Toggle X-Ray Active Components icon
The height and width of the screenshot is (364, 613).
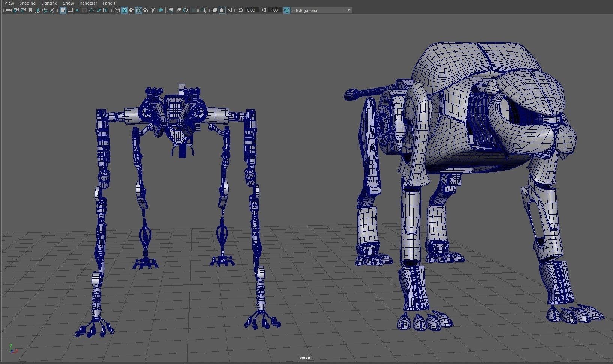(222, 10)
